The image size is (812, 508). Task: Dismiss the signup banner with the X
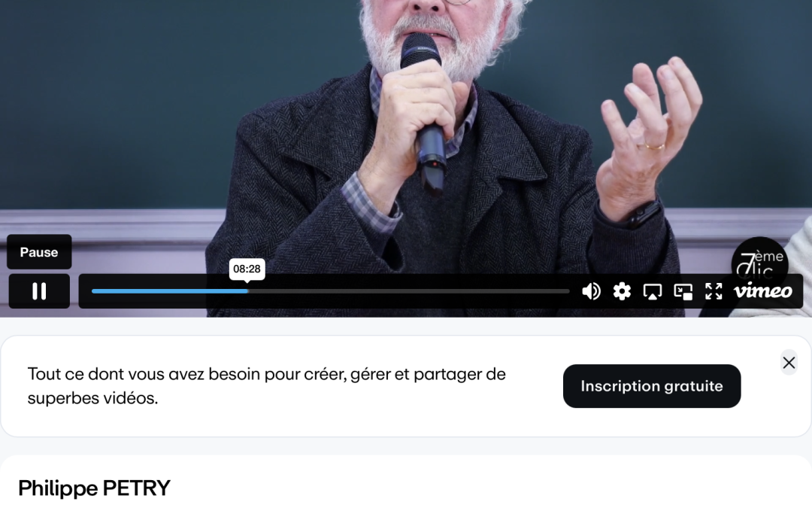[x=789, y=362]
